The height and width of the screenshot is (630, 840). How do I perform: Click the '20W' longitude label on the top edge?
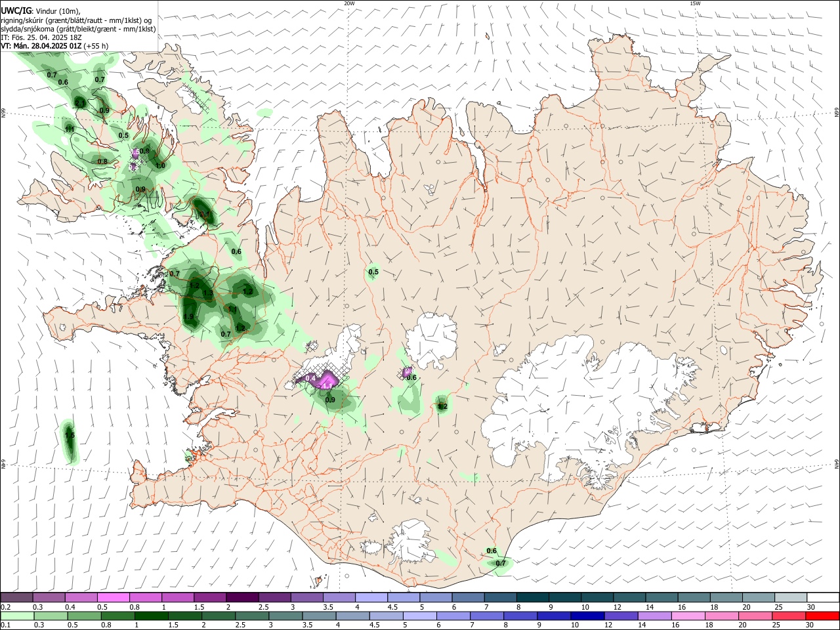click(x=350, y=3)
